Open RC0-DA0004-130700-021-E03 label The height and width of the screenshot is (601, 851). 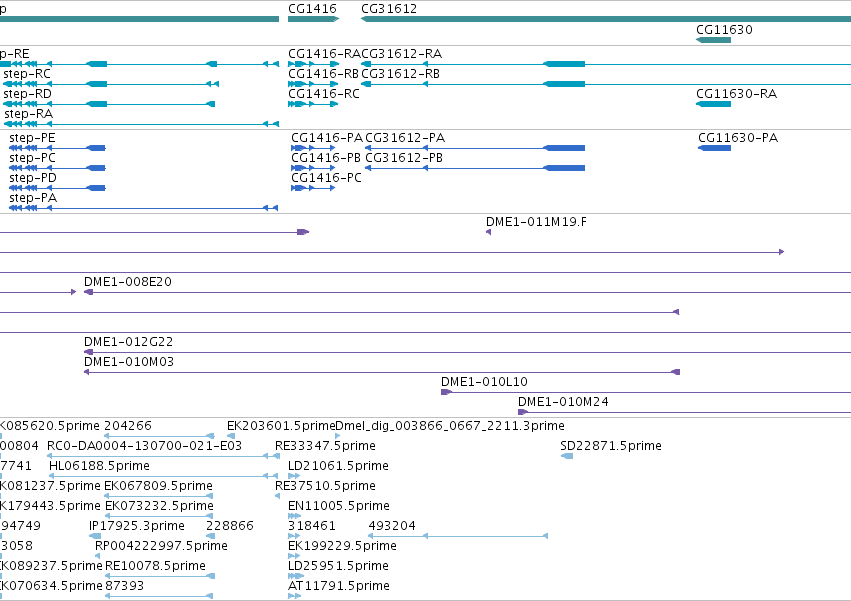tap(144, 446)
